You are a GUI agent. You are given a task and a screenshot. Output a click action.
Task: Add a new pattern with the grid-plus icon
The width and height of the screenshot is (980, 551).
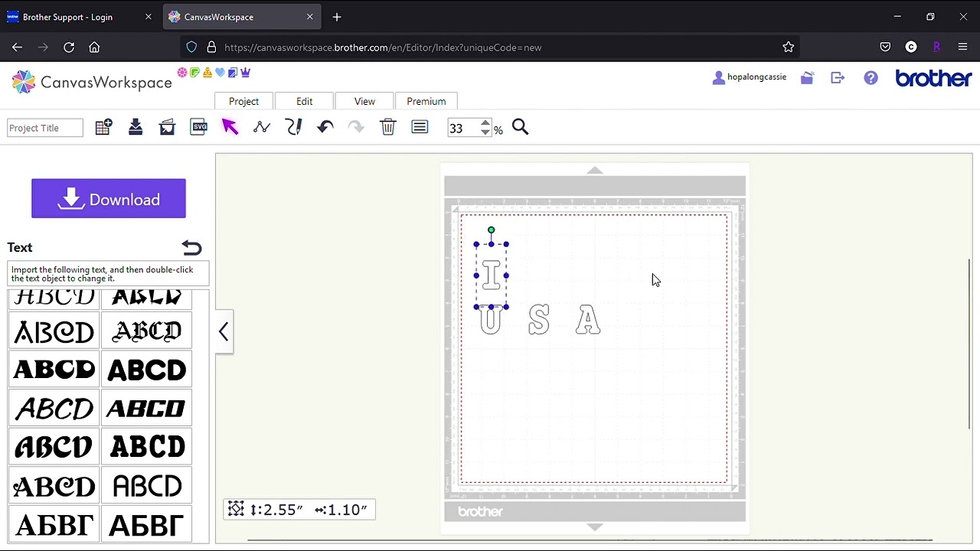click(x=103, y=128)
